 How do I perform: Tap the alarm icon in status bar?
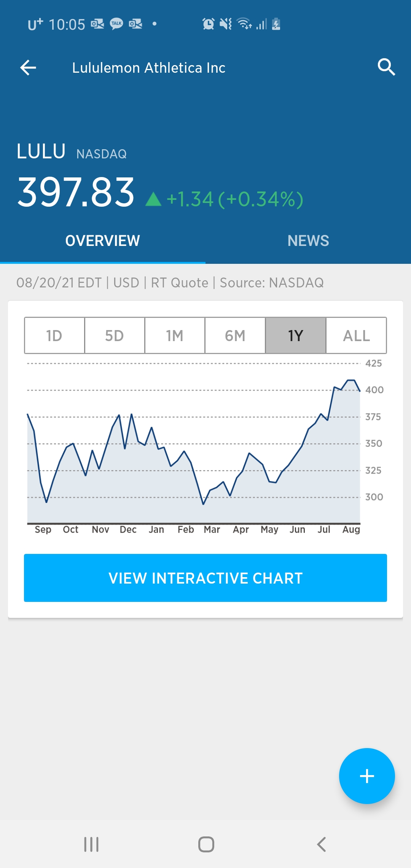pyautogui.click(x=208, y=24)
